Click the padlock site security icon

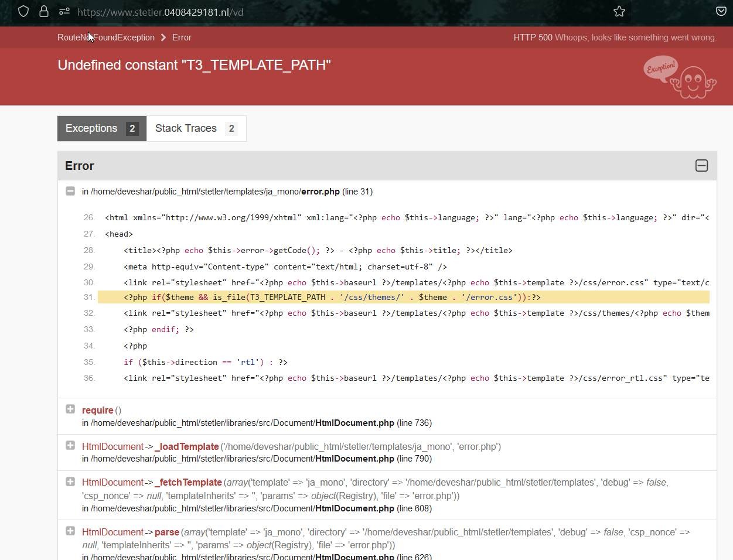coord(44,12)
